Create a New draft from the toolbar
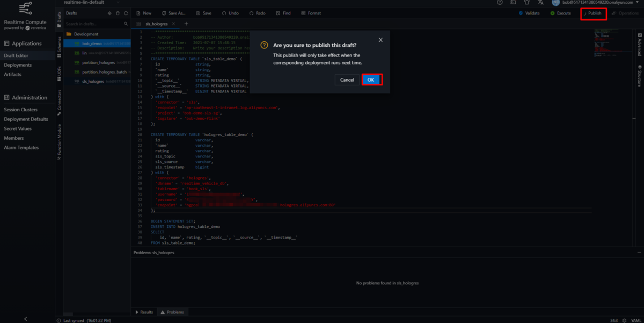This screenshot has height=323, width=644. coord(144,13)
